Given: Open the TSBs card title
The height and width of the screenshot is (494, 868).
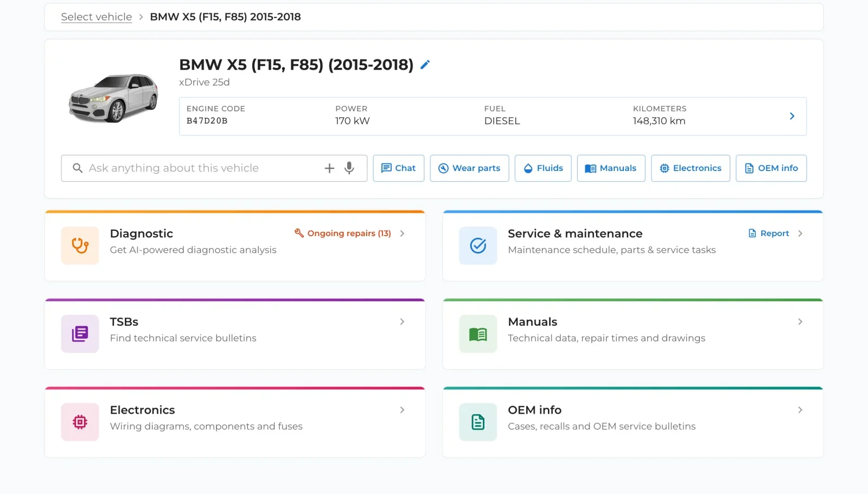Looking at the screenshot, I should 124,322.
